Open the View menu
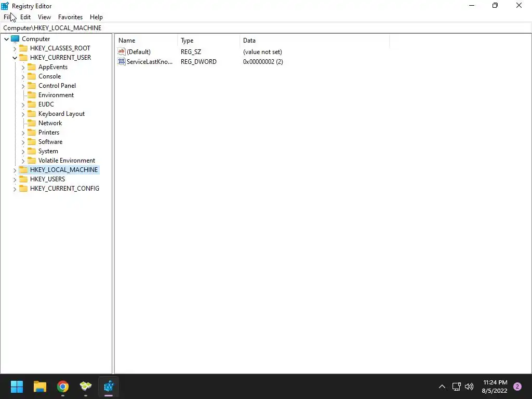This screenshot has width=532, height=399. click(44, 17)
